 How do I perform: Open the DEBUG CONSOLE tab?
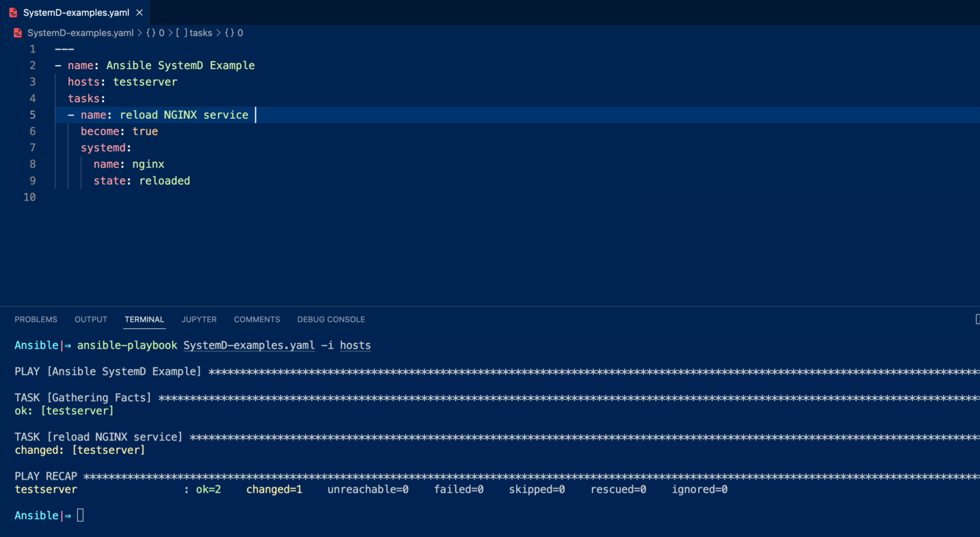[x=330, y=319]
